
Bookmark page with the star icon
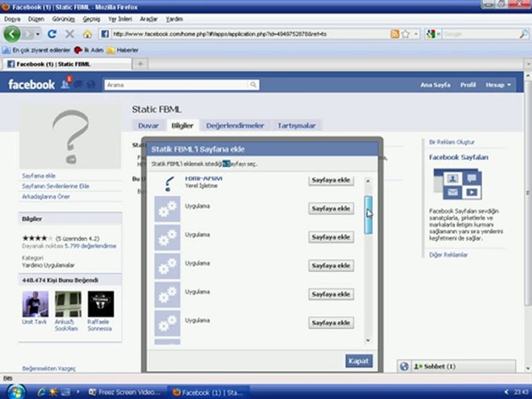click(406, 34)
